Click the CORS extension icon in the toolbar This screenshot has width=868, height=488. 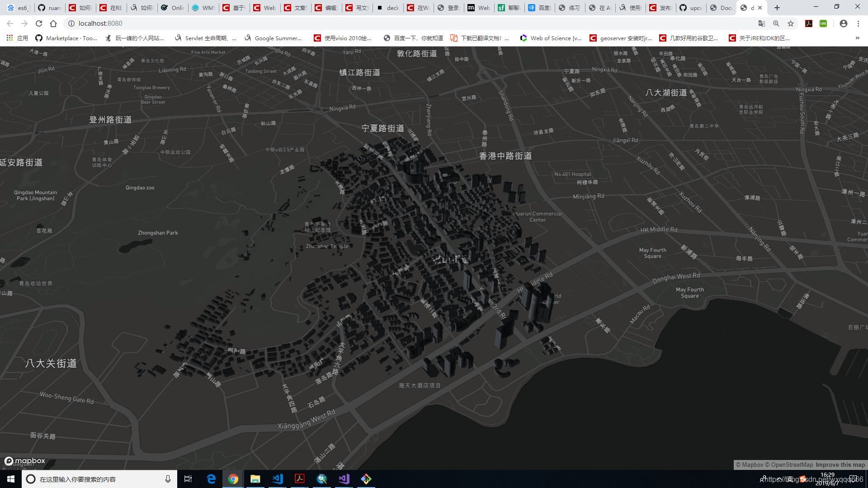point(823,23)
